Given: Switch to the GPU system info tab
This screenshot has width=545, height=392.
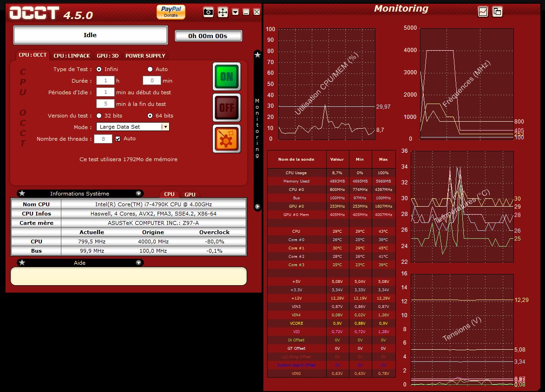Looking at the screenshot, I should coord(190,195).
